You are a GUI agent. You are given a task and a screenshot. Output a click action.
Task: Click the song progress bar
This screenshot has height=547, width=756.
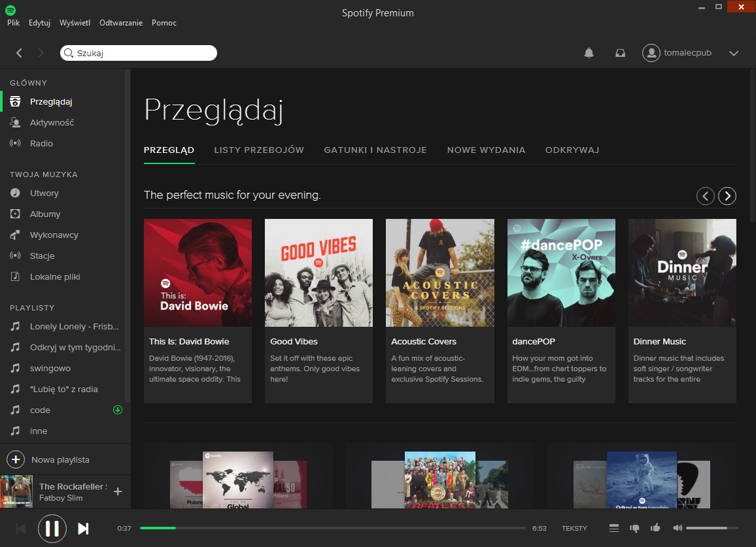(332, 528)
